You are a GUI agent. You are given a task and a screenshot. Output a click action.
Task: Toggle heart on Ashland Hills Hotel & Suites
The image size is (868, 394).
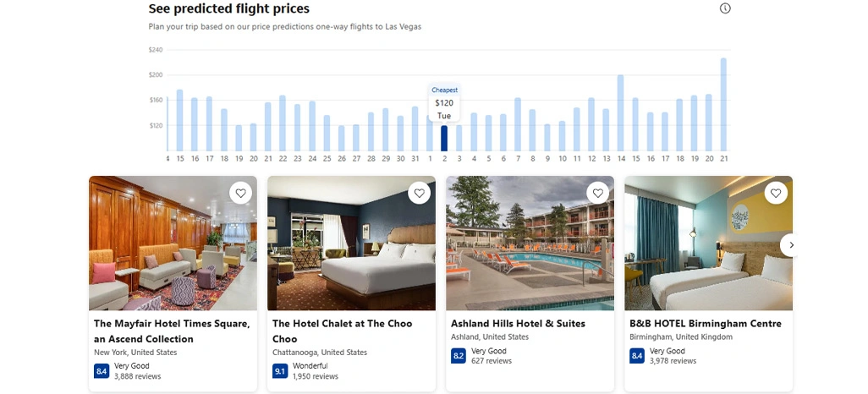point(598,194)
